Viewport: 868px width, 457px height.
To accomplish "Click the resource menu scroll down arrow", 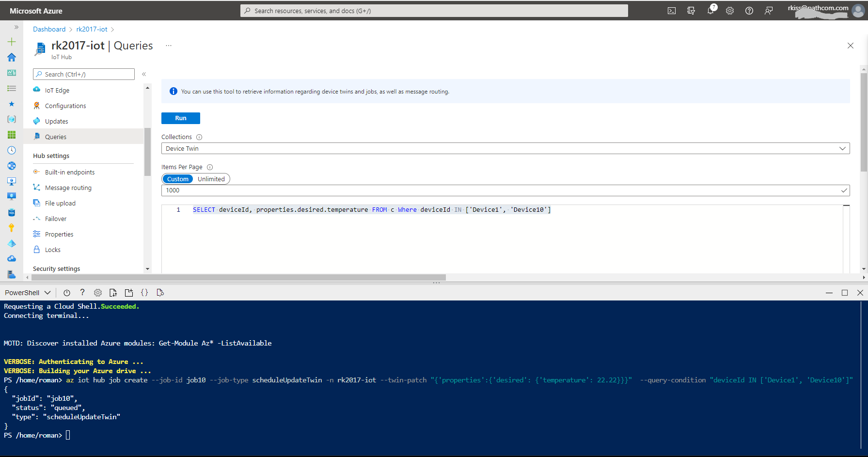I will click(x=147, y=269).
